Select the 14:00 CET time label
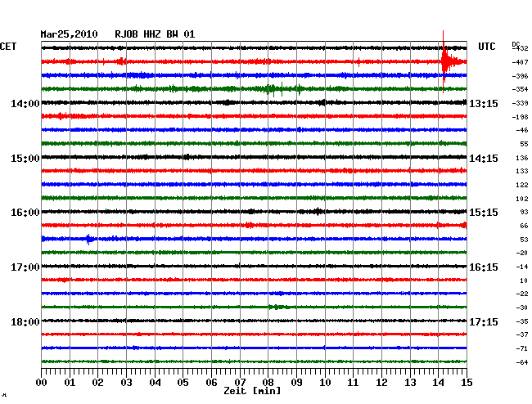The height and width of the screenshot is (404, 532). point(25,103)
